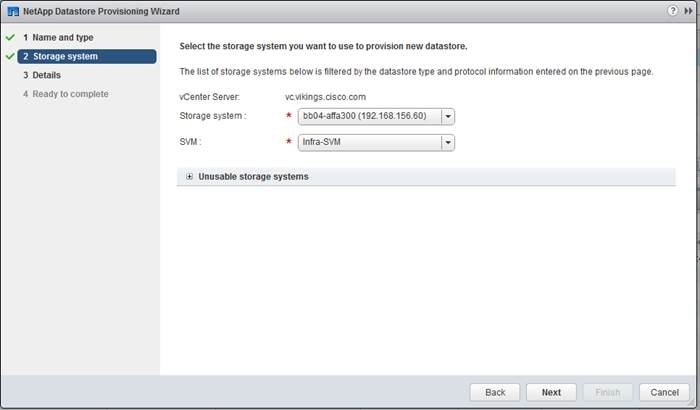This screenshot has width=700, height=410.
Task: Click the double-arrow expand icon in title bar
Action: 688,11
